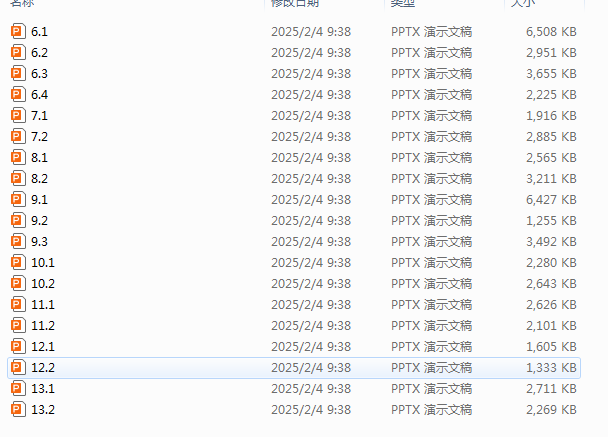This screenshot has height=437, width=608.
Task: Select the 6.1 presentation file icon
Action: pos(18,31)
